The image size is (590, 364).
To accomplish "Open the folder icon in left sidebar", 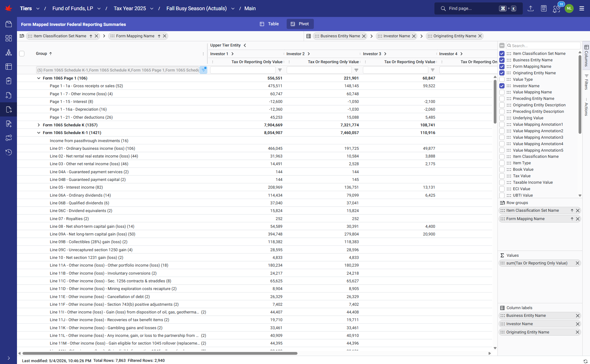I will pos(9,24).
